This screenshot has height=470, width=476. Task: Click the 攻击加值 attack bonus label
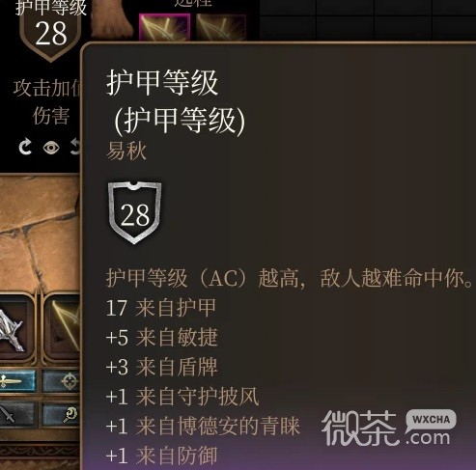coord(47,89)
